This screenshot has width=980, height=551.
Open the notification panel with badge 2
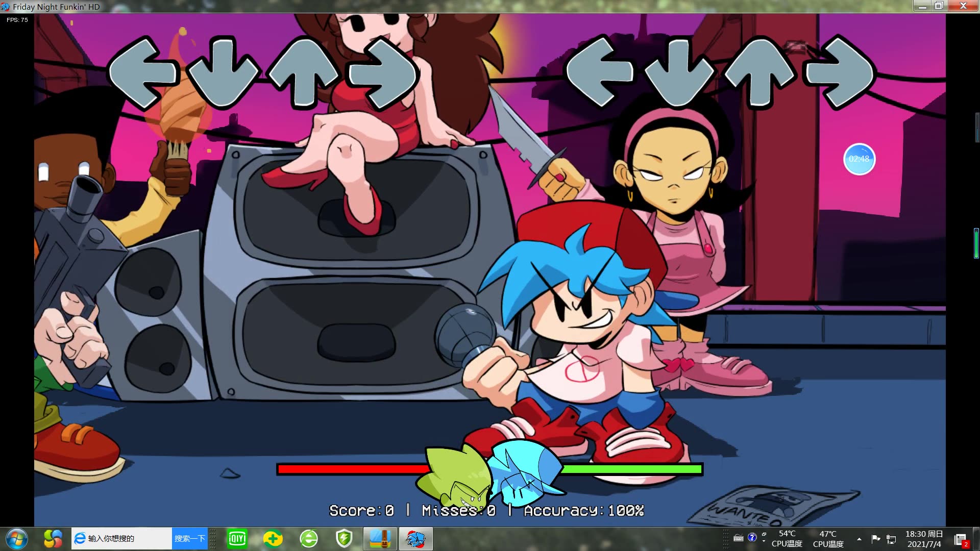(x=961, y=540)
